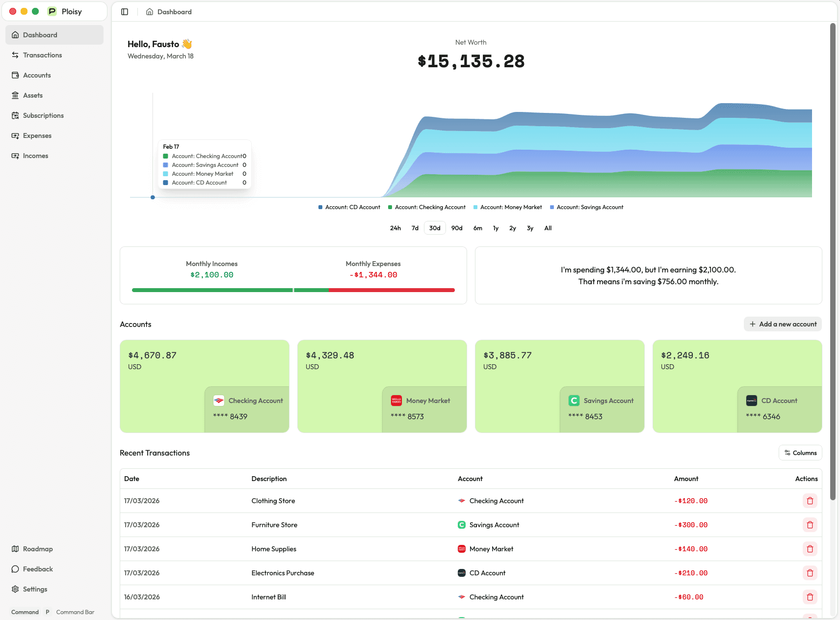Click the Dashboard breadcrumb home icon
This screenshot has width=840, height=620.
[x=150, y=12]
